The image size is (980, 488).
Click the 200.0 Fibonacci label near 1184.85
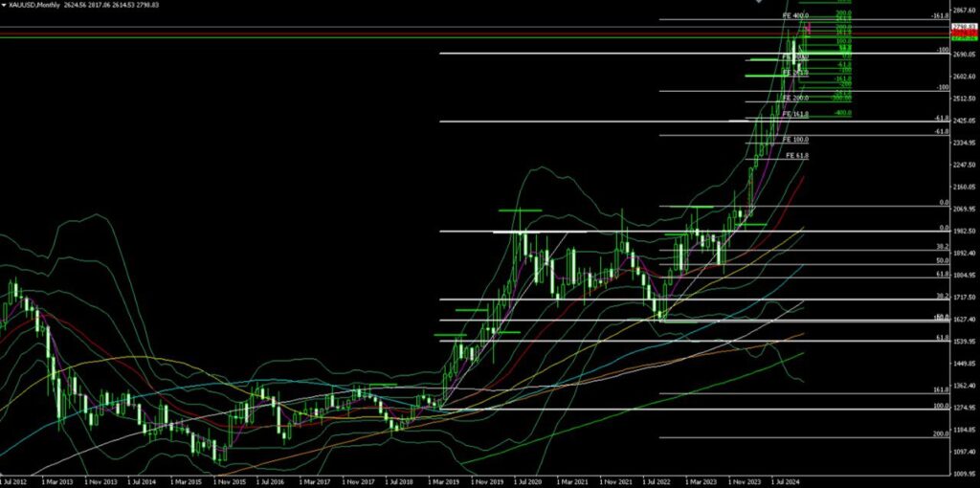point(942,433)
